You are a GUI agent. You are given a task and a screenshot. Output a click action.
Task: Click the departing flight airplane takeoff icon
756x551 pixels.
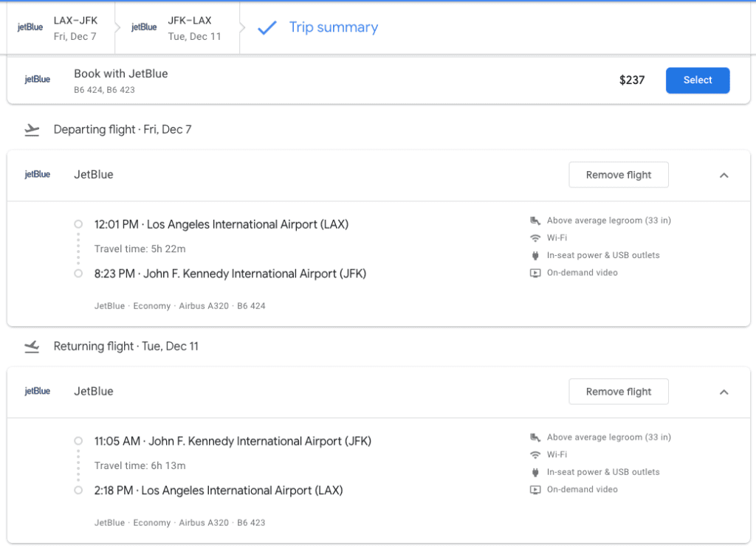point(31,130)
